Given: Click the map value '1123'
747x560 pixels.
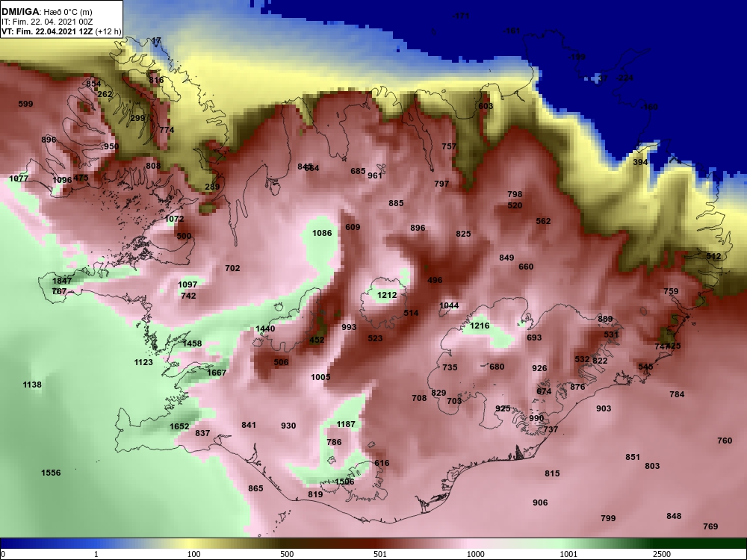Looking at the screenshot, I should (x=143, y=362).
